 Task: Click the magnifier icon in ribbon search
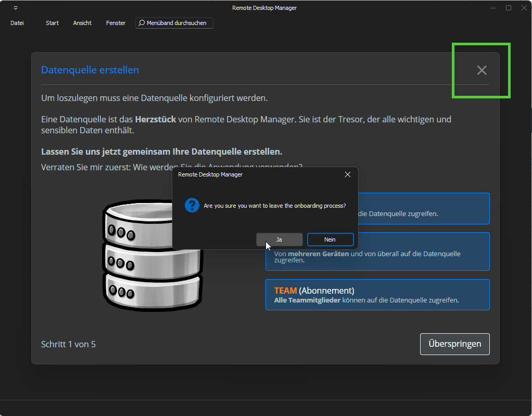click(x=141, y=23)
